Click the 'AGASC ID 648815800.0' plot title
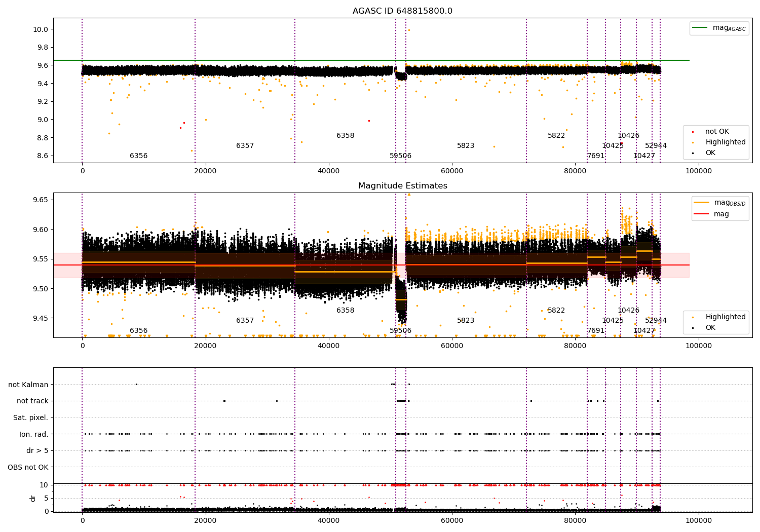The width and height of the screenshot is (760, 532). (402, 11)
